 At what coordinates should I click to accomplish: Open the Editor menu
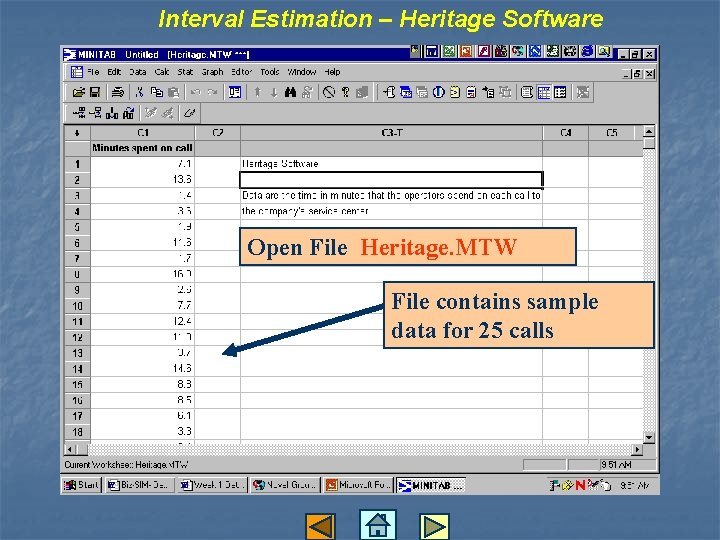[x=242, y=72]
